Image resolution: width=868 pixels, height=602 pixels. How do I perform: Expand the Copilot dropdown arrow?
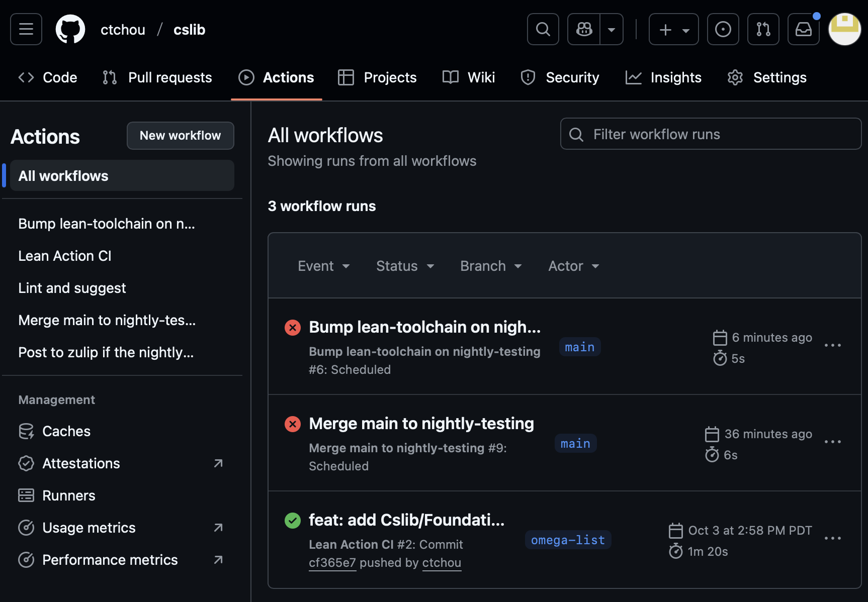click(x=612, y=29)
